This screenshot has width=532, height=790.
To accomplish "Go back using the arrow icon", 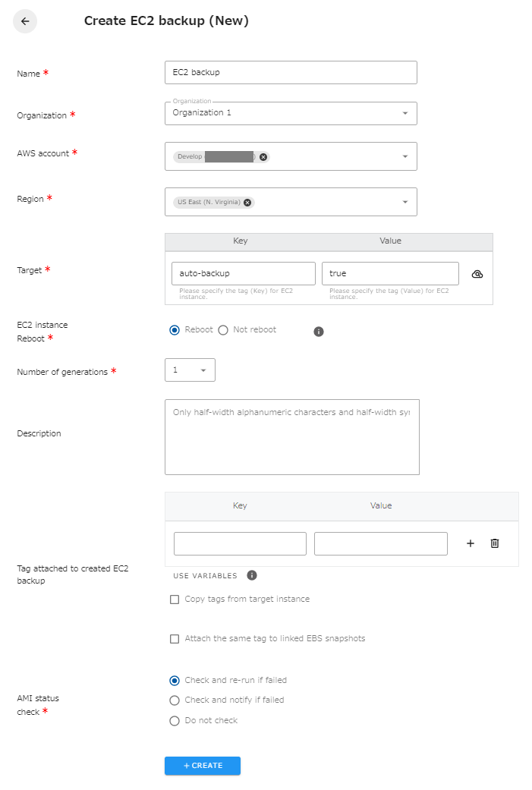I will [x=25, y=21].
